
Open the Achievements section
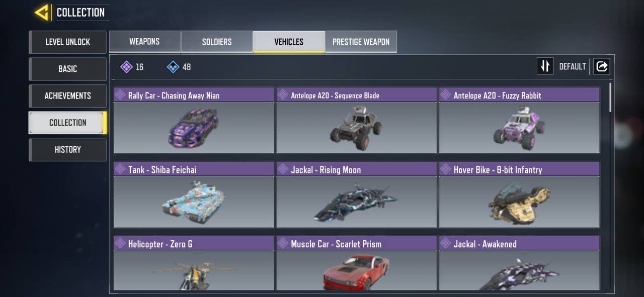[x=67, y=95]
